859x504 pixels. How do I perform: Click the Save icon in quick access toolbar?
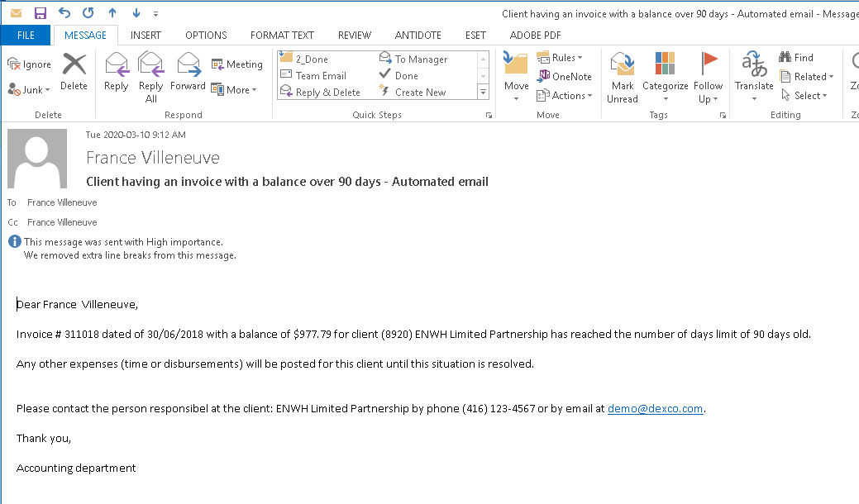tap(40, 13)
